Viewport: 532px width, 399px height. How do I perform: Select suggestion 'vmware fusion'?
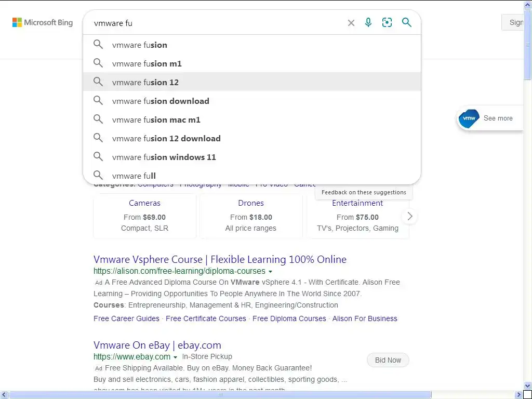pos(252,45)
